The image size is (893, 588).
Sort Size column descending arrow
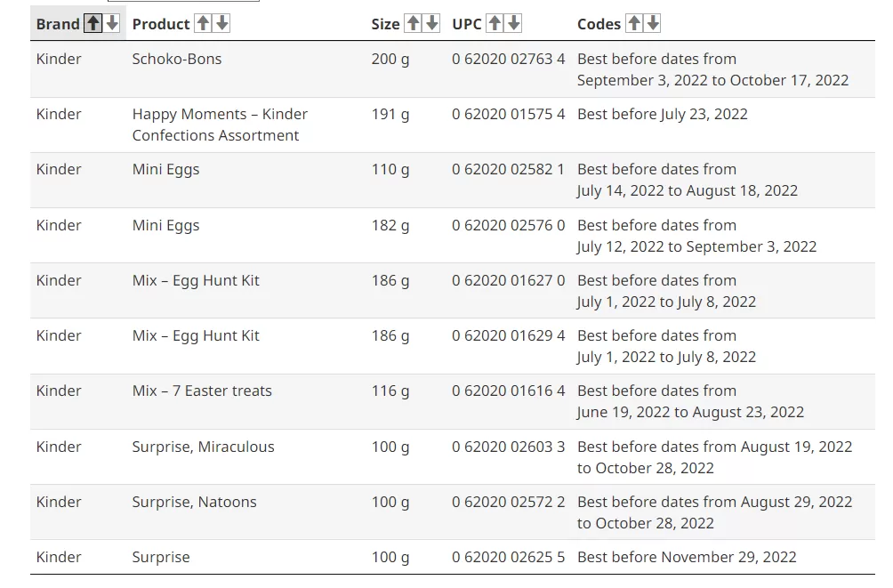coord(432,23)
